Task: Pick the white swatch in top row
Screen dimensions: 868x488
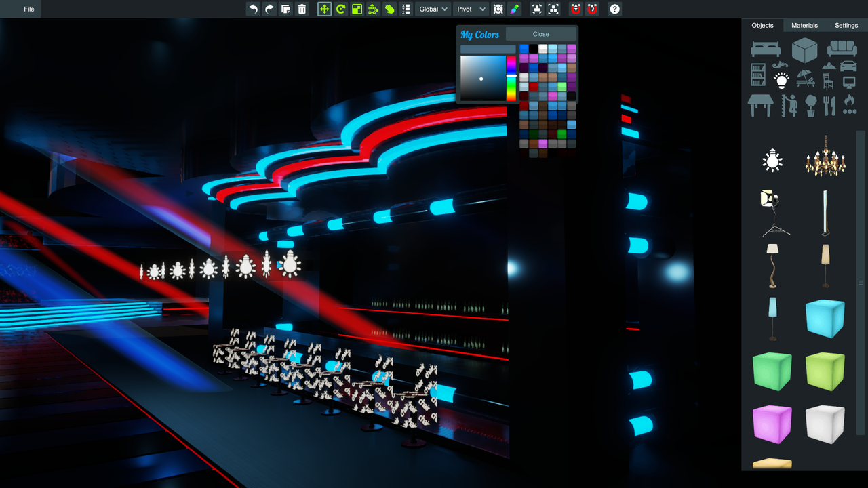Action: pos(543,49)
